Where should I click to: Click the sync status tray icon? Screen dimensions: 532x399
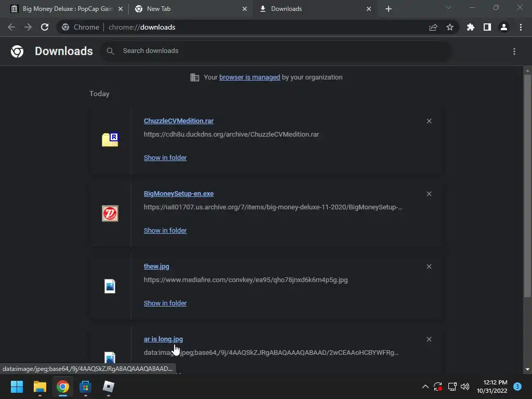(x=438, y=387)
